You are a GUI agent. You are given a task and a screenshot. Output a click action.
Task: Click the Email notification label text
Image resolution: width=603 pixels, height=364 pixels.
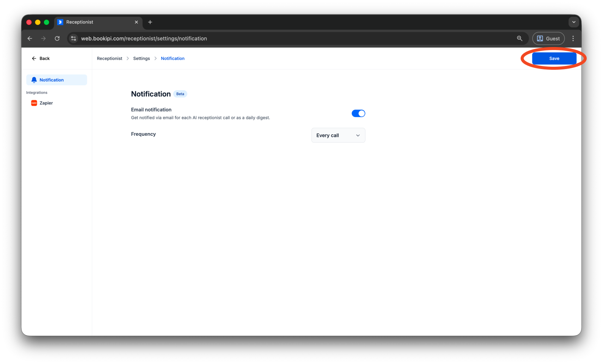coord(151,110)
